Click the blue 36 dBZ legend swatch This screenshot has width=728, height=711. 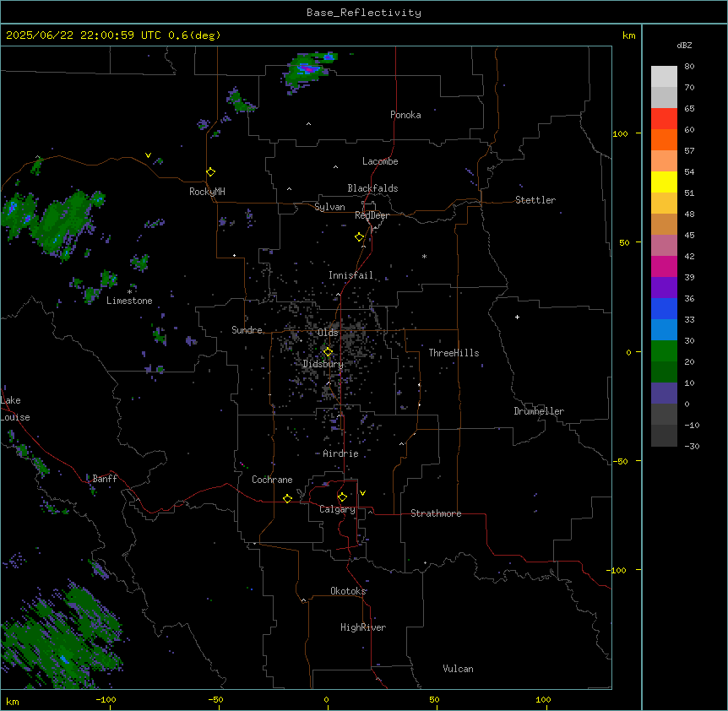[664, 308]
